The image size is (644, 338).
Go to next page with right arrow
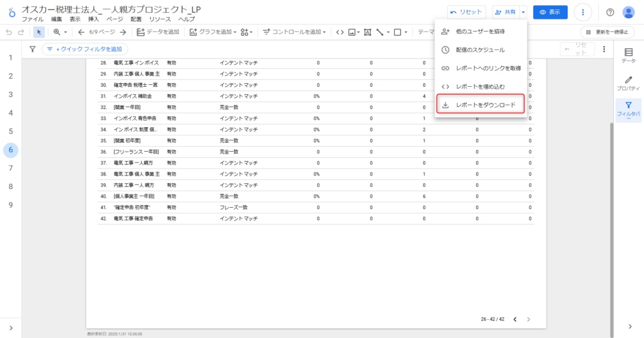(123, 31)
